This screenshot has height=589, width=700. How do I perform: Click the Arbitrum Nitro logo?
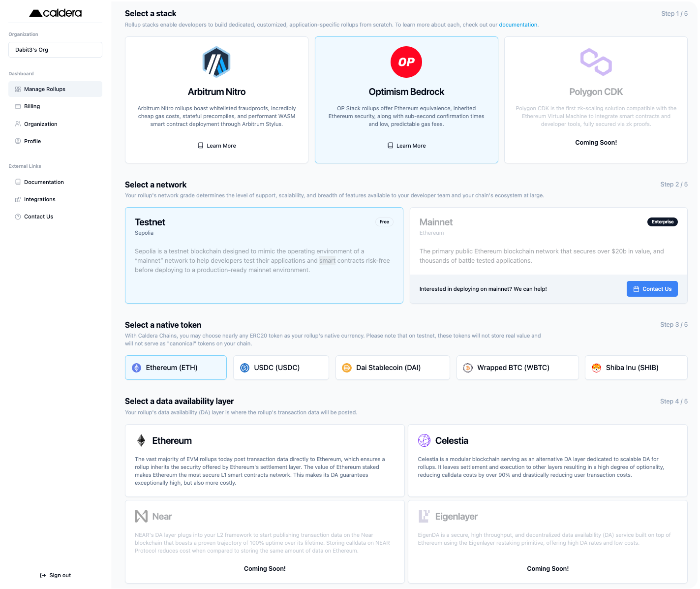[x=216, y=62]
